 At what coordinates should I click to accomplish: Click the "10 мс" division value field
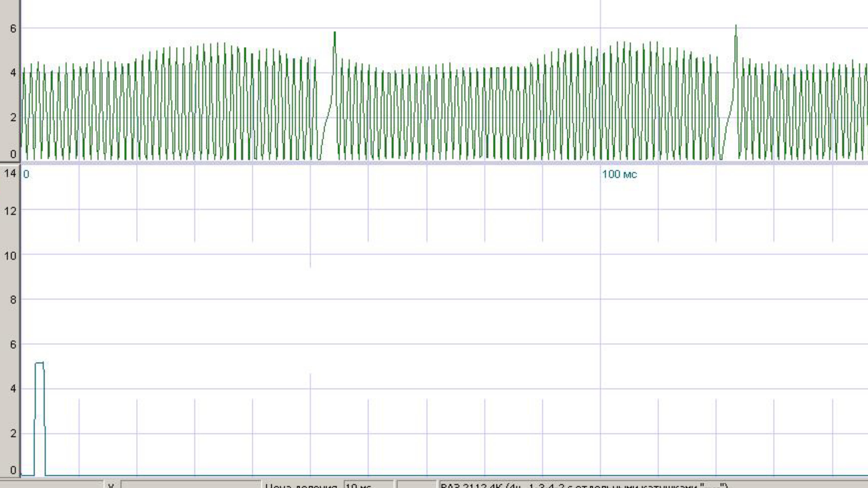tap(368, 485)
